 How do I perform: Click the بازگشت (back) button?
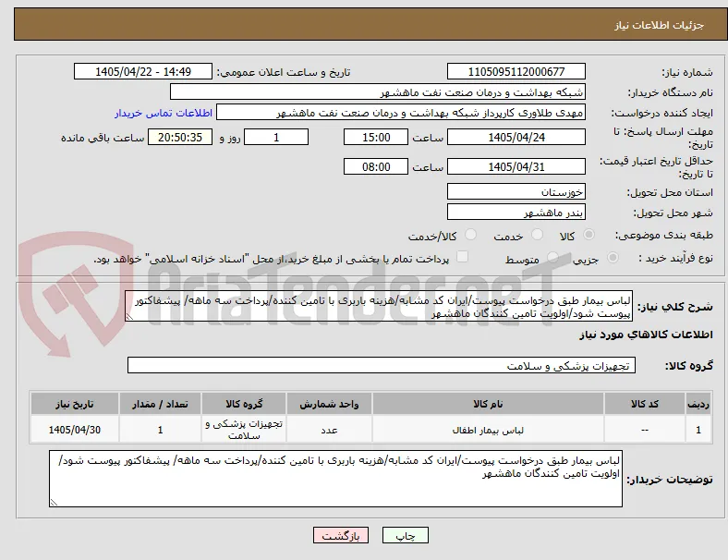click(x=341, y=535)
